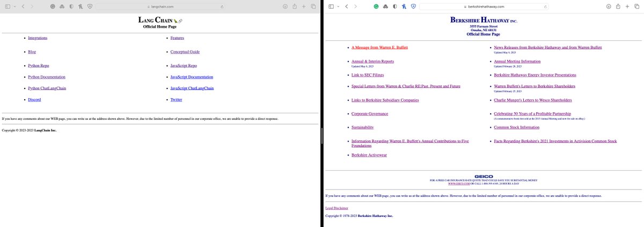The image size is (644, 227).
Task: Open a new tab in LangChain window
Action: (x=304, y=6)
